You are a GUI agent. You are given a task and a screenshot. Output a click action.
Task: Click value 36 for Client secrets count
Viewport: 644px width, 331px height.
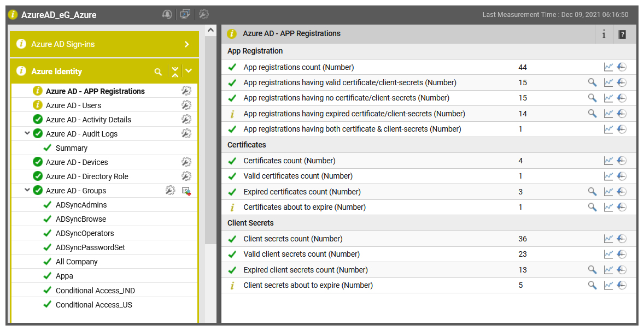pyautogui.click(x=523, y=239)
